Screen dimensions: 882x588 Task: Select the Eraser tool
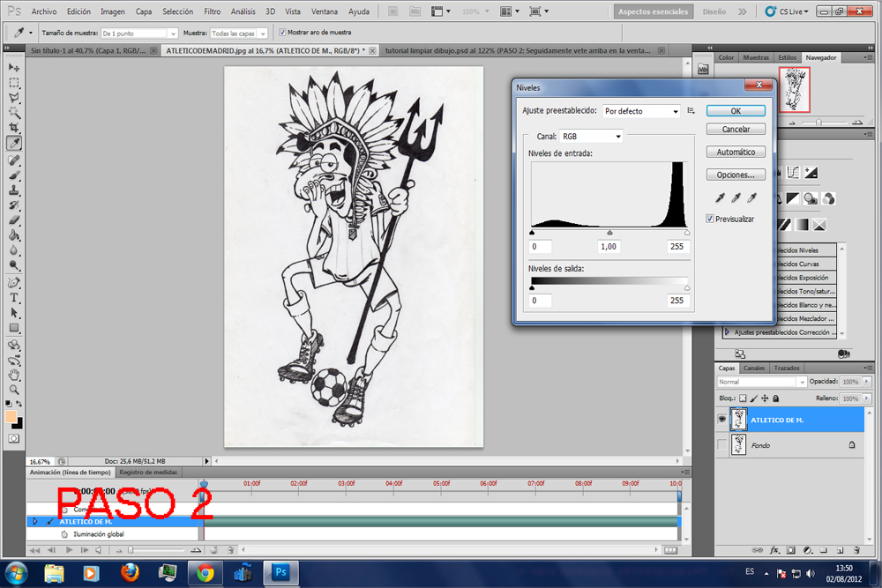click(x=14, y=220)
